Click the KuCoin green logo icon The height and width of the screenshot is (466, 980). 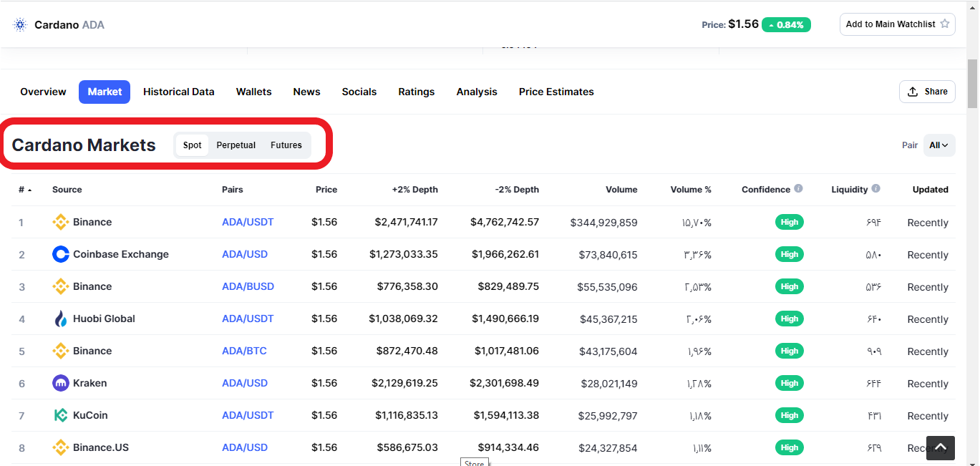click(x=61, y=415)
